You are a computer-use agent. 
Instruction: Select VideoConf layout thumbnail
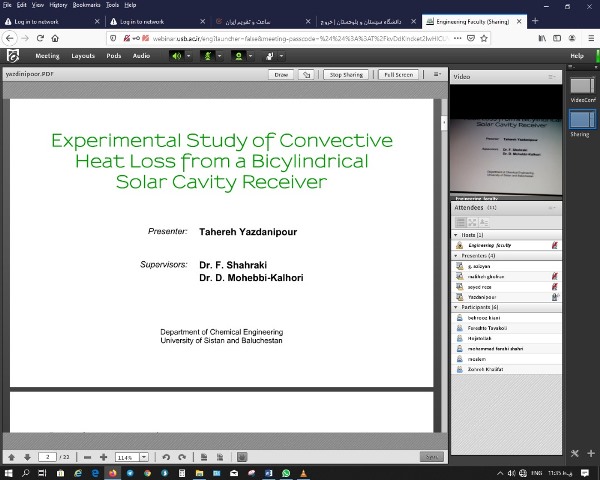point(582,86)
